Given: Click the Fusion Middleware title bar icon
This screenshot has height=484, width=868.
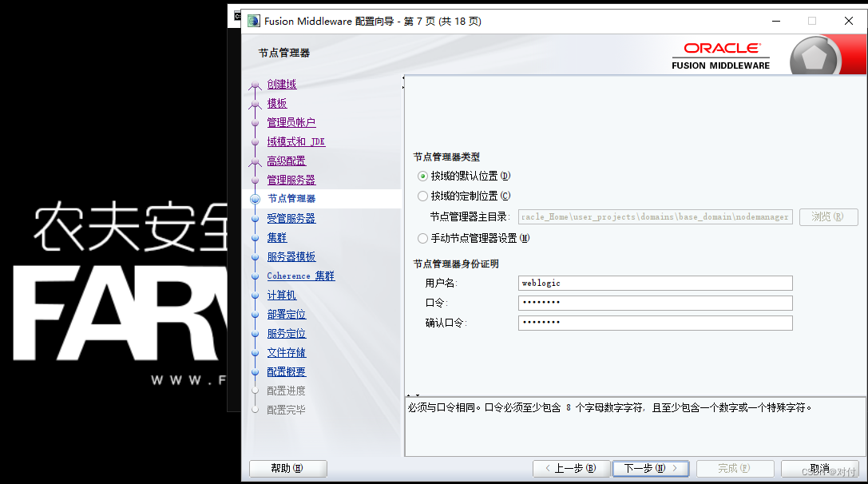Looking at the screenshot, I should (x=254, y=21).
